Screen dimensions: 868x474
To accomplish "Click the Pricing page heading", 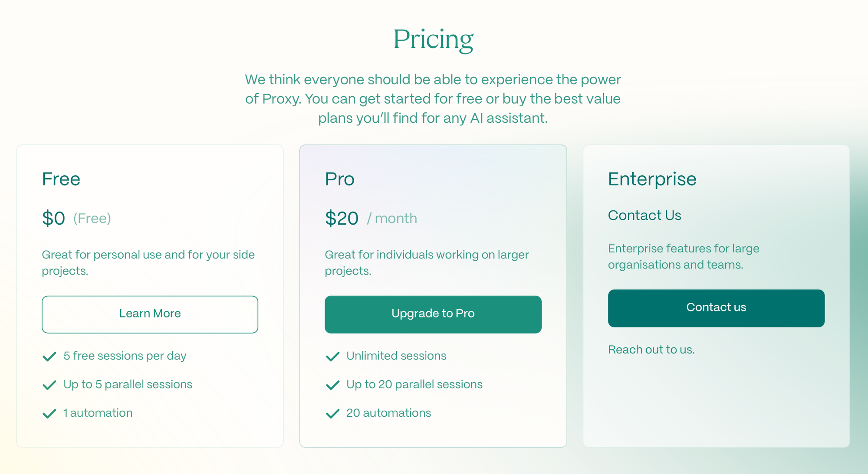I will click(x=433, y=39).
